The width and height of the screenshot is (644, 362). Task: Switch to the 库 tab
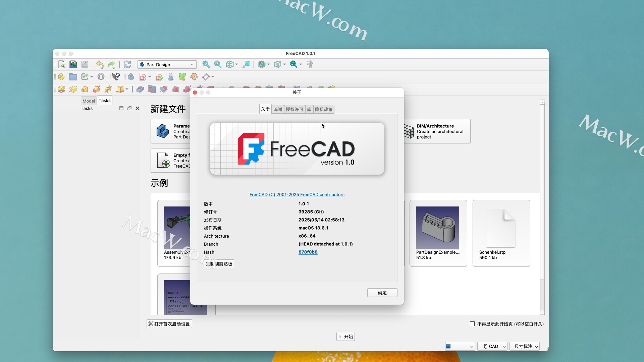[309, 109]
